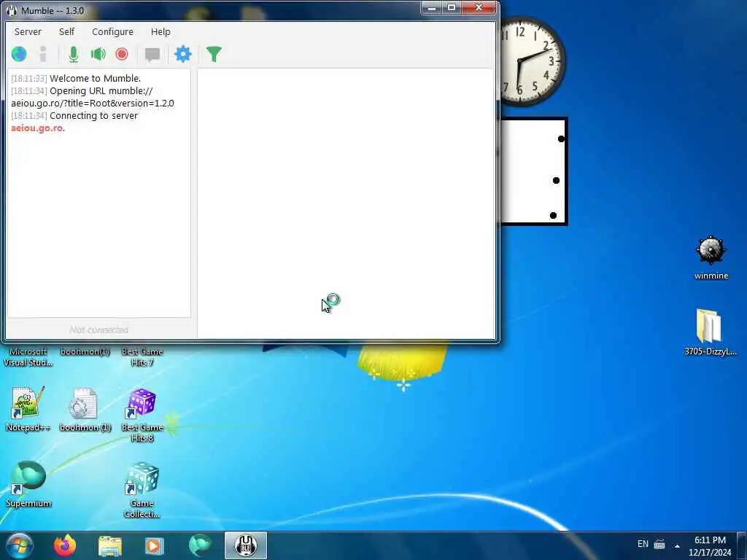Image resolution: width=747 pixels, height=560 pixels.
Task: Open the Self menu
Action: click(66, 32)
